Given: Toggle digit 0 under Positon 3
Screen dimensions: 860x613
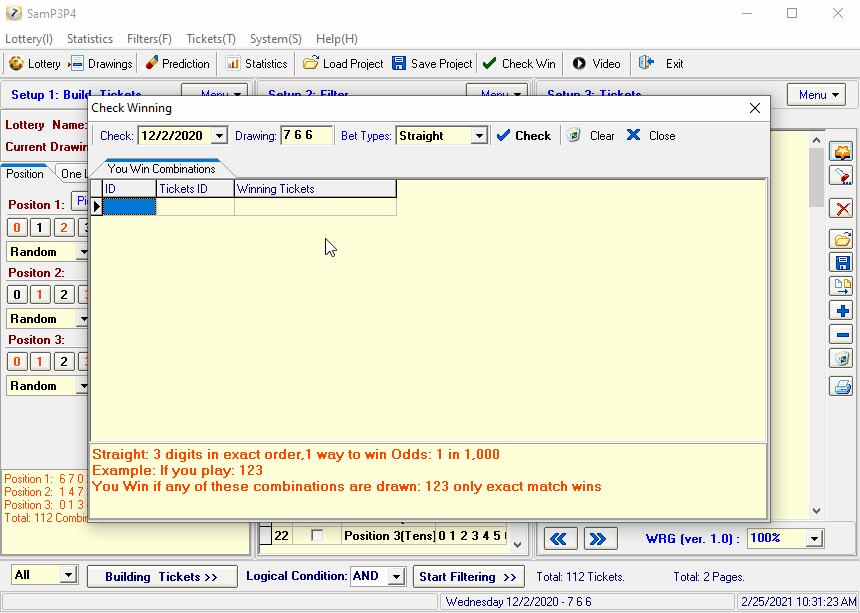Looking at the screenshot, I should click(17, 361).
